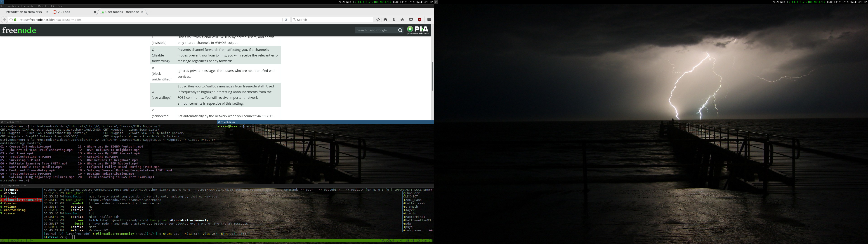Save page to Pocket icon
This screenshot has height=244, width=868.
pos(411,20)
